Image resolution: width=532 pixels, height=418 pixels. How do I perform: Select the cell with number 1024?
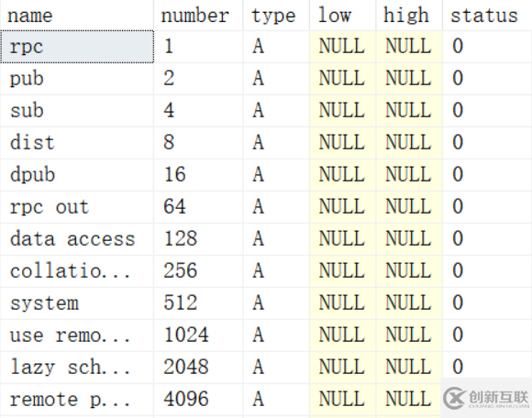point(198,335)
